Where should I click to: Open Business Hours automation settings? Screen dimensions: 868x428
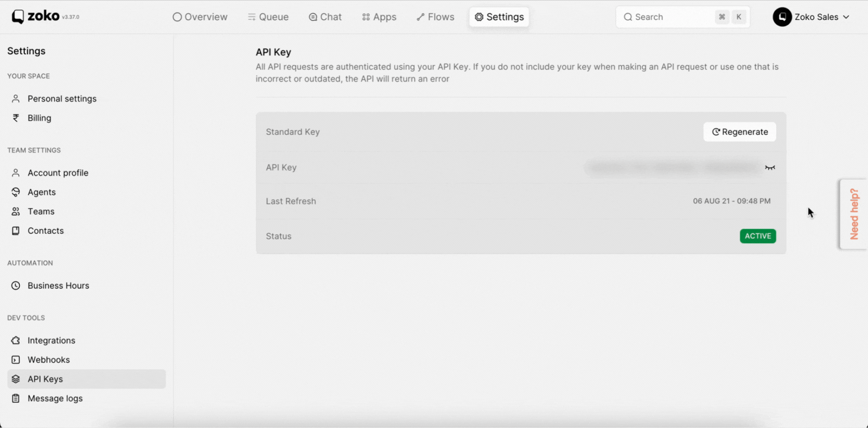coord(58,286)
